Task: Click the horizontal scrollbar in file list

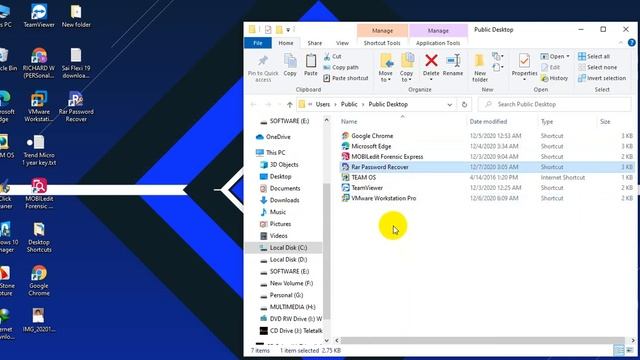Action: pos(483,340)
